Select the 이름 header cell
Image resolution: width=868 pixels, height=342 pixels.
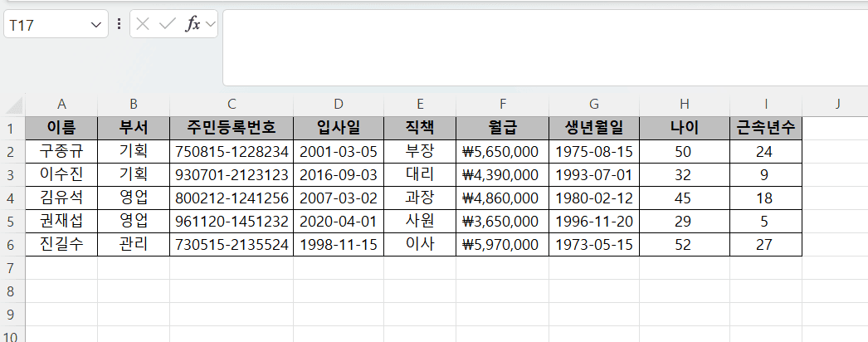pyautogui.click(x=61, y=128)
